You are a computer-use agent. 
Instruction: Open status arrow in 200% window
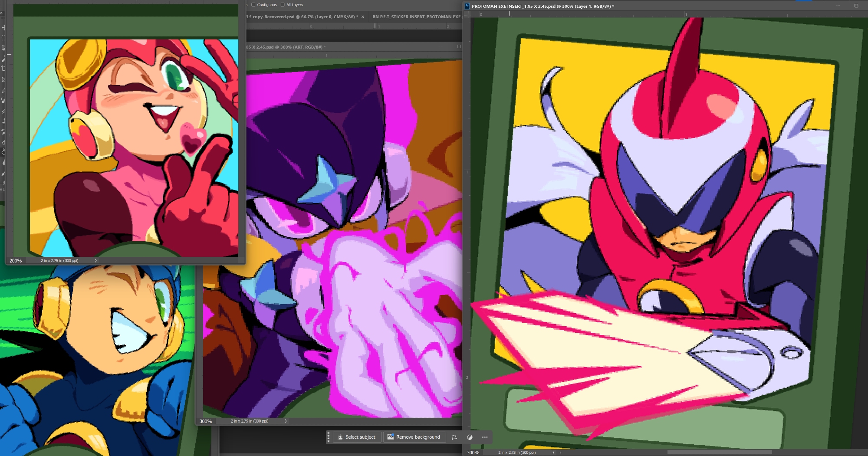[x=95, y=261]
